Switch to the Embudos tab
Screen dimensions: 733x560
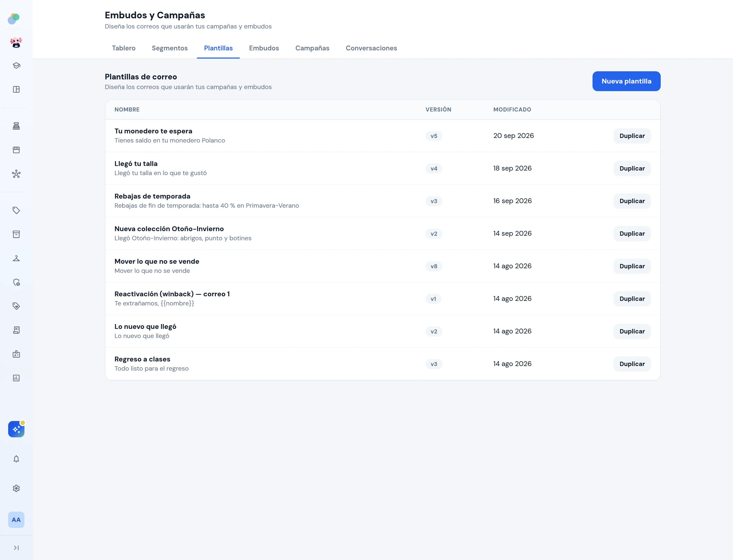(264, 48)
